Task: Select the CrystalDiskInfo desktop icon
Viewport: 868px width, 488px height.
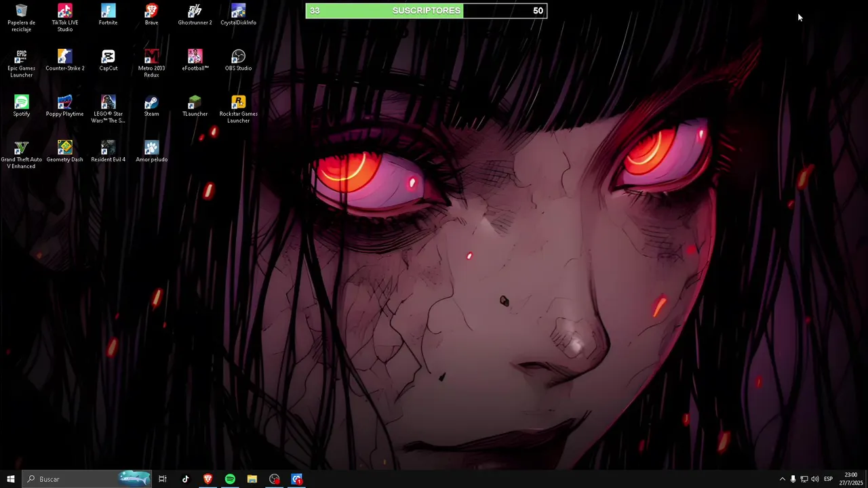Action: (238, 14)
